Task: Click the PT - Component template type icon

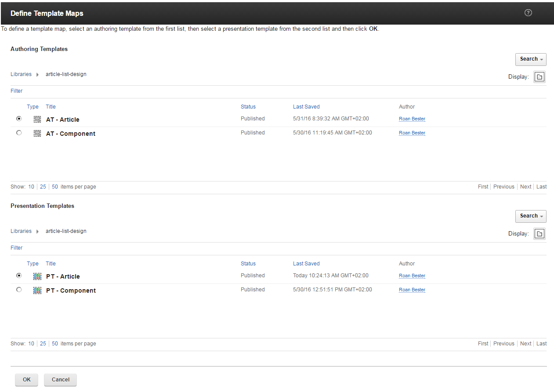Action: click(37, 290)
